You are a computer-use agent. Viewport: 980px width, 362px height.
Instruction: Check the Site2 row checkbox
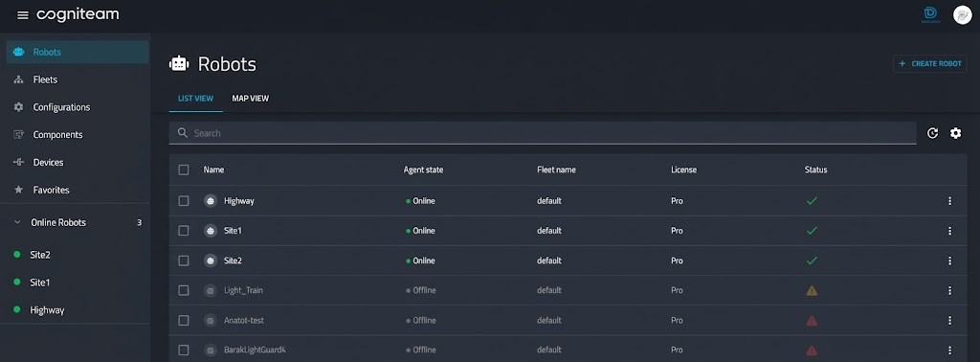184,260
